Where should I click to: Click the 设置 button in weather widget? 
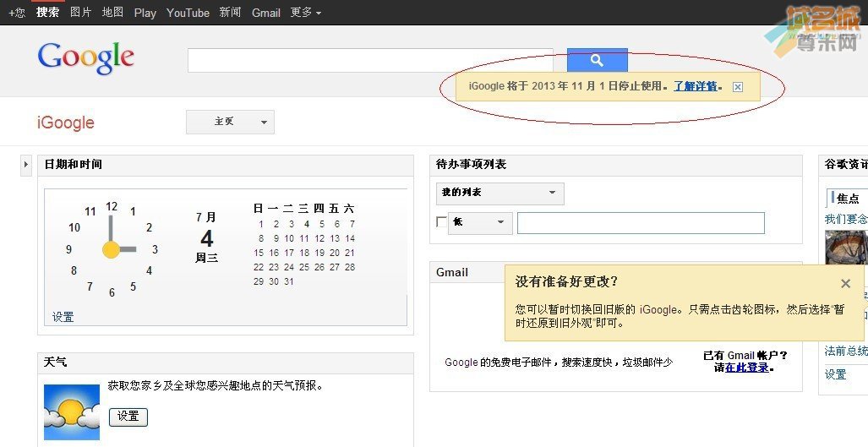pyautogui.click(x=128, y=417)
